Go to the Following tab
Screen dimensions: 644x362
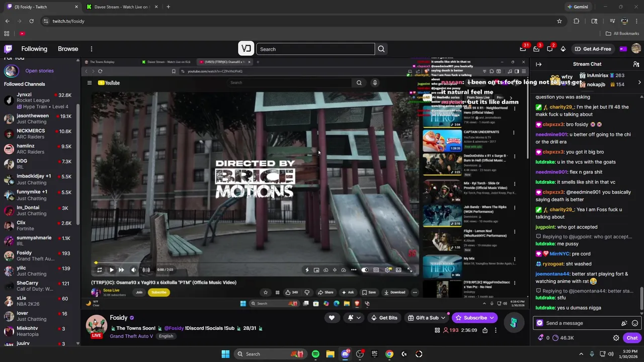tap(34, 49)
